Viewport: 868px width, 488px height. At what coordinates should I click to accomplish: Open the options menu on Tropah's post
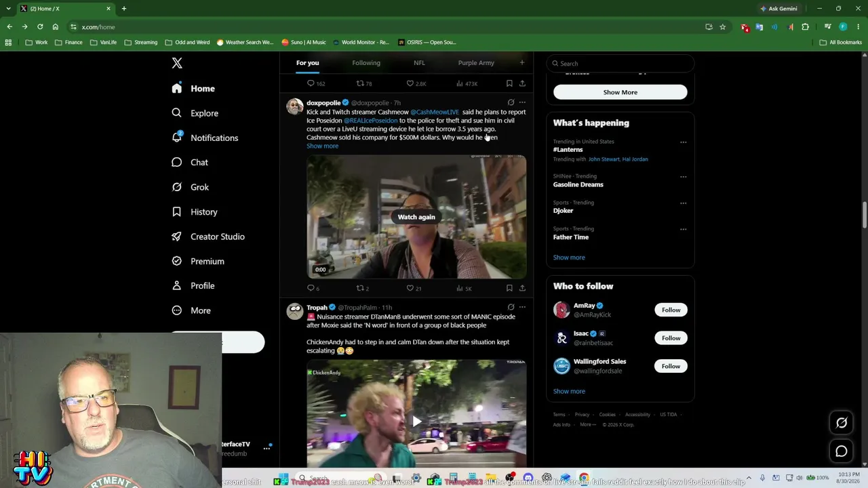[522, 307]
